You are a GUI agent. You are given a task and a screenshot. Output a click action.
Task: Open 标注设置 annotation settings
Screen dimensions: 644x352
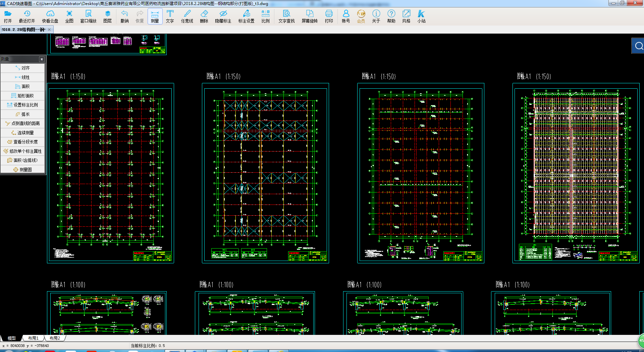pos(246,16)
